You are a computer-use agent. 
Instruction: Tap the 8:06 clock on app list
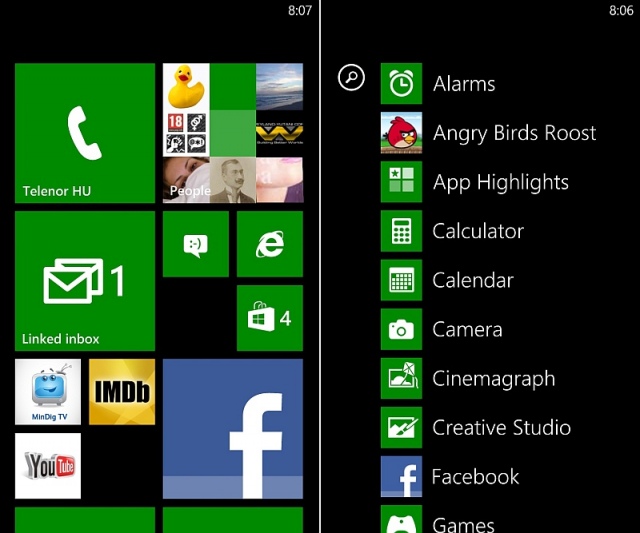coord(621,10)
